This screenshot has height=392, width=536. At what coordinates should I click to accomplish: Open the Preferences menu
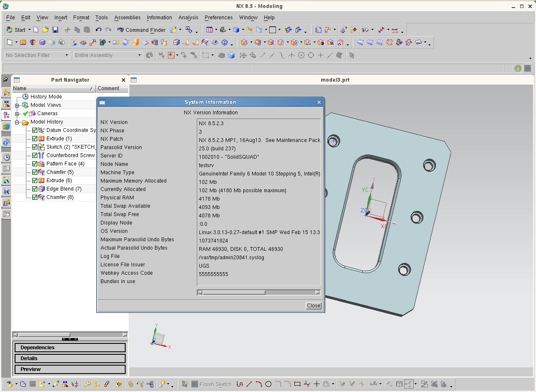219,18
